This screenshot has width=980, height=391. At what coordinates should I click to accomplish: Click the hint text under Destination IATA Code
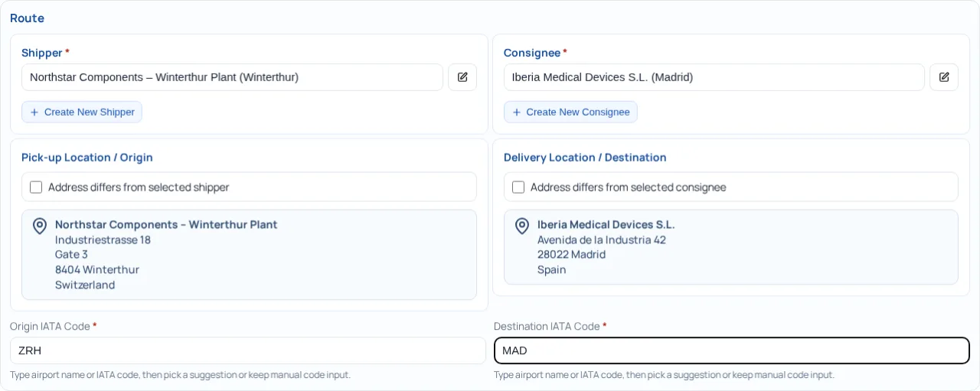(x=664, y=375)
